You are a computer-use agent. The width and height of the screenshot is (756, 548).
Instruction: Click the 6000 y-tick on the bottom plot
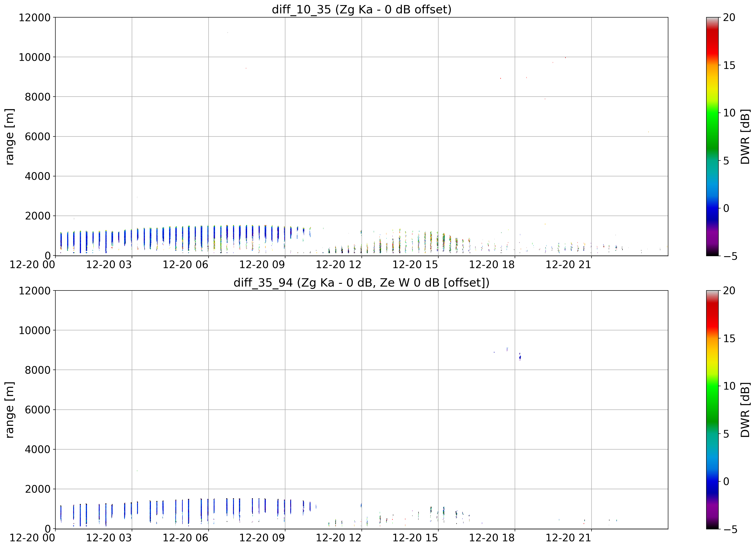pos(38,410)
